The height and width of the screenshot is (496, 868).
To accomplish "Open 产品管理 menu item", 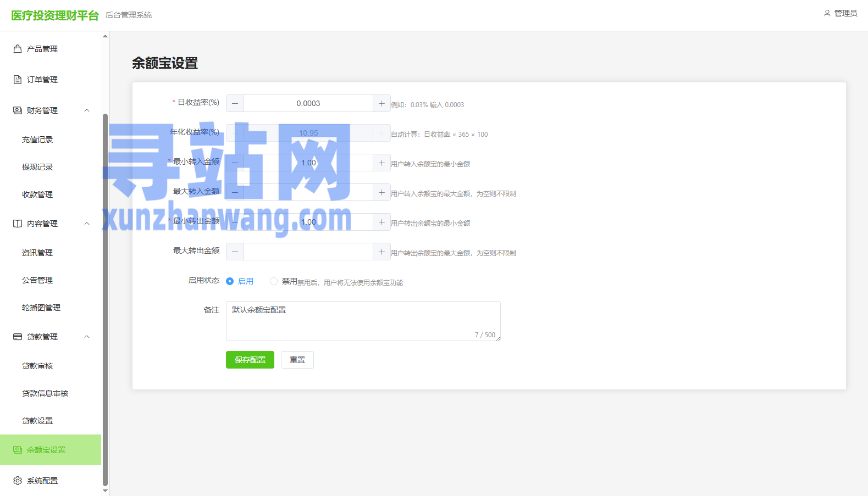I will (x=51, y=49).
